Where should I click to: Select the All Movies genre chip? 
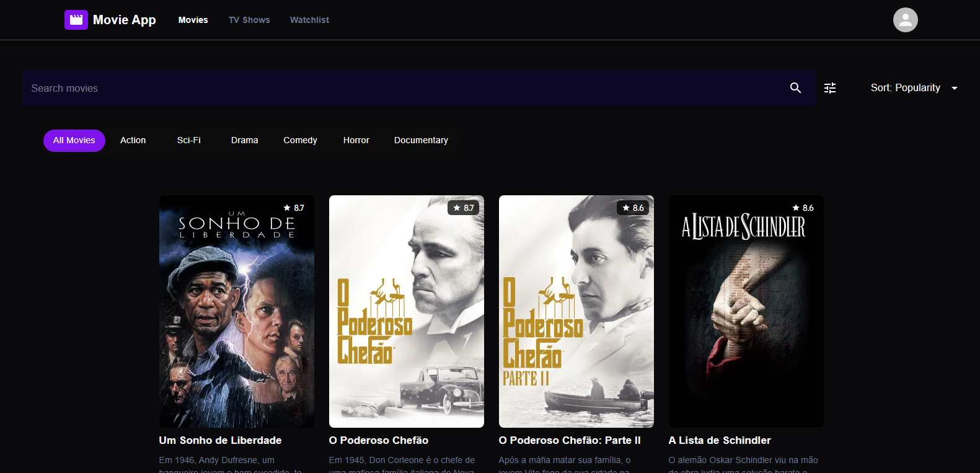pyautogui.click(x=74, y=140)
